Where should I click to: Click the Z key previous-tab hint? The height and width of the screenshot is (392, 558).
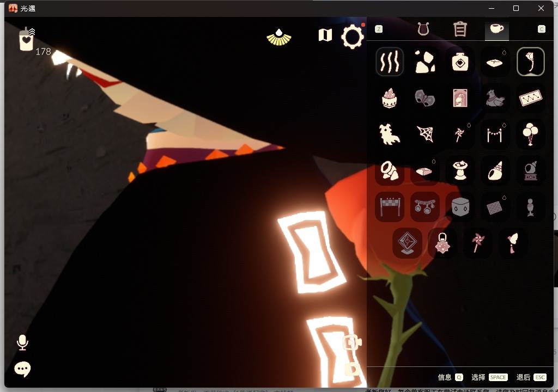click(379, 29)
